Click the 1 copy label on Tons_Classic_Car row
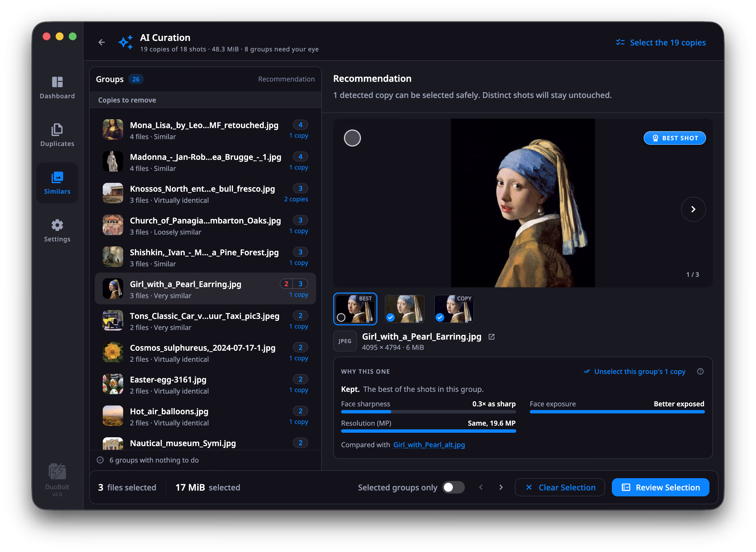The width and height of the screenshot is (756, 552). [x=299, y=327]
